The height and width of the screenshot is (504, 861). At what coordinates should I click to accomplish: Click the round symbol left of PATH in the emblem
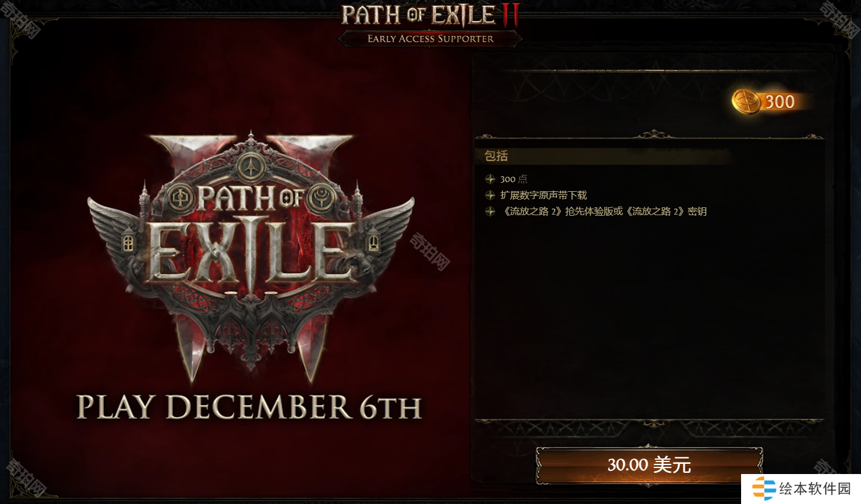[x=179, y=198]
